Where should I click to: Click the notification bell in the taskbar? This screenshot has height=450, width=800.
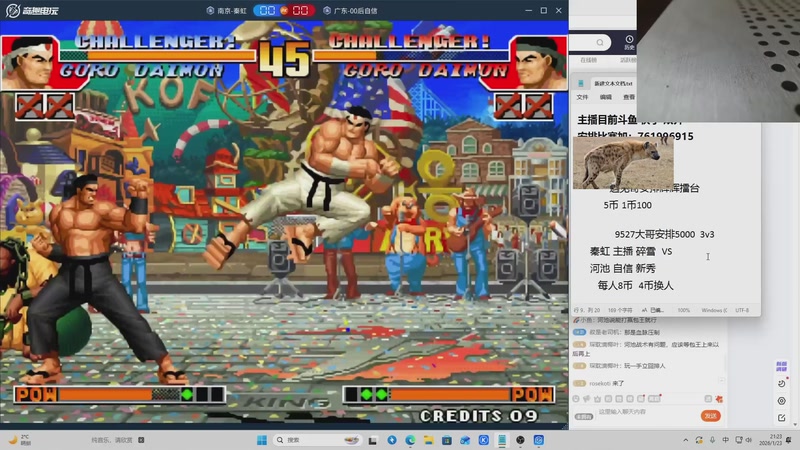[789, 440]
